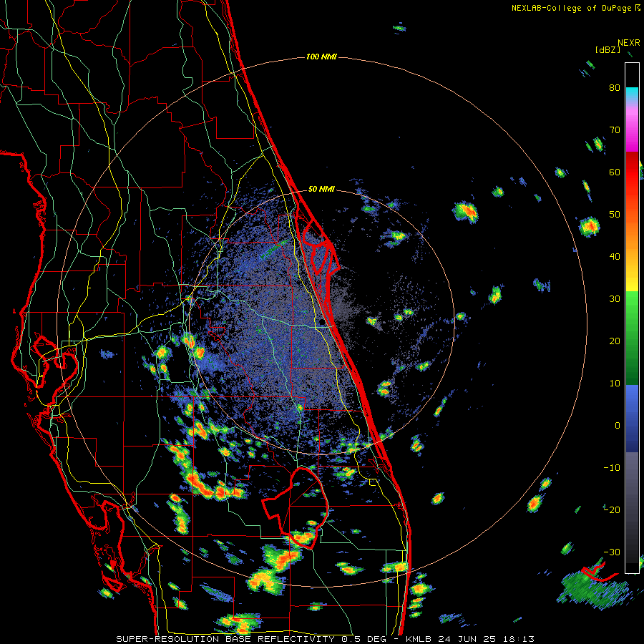Click the 50 value on dBZ scale

pyautogui.click(x=615, y=215)
